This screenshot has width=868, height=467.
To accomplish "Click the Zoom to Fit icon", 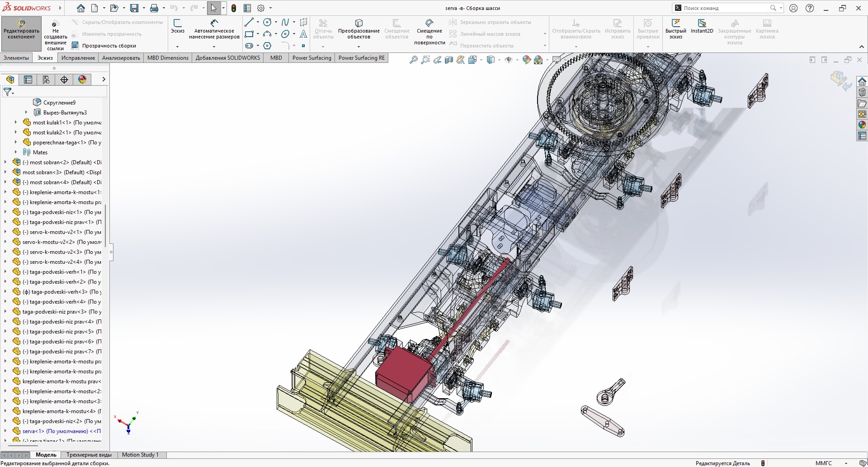I will (413, 60).
